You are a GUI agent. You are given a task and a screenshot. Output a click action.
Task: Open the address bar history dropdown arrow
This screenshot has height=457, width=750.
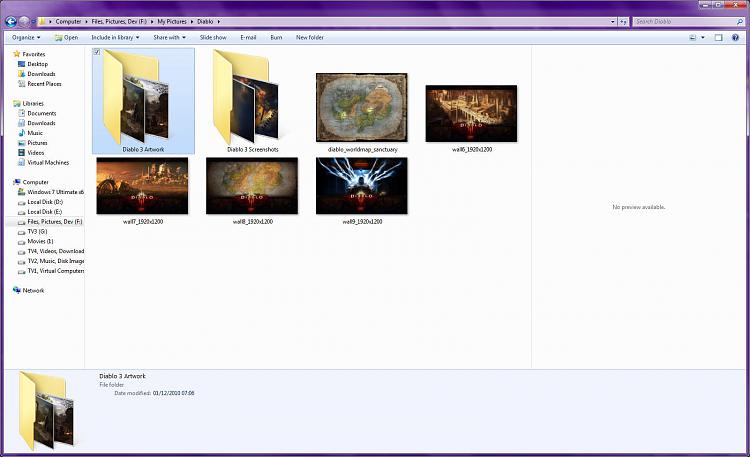point(613,22)
